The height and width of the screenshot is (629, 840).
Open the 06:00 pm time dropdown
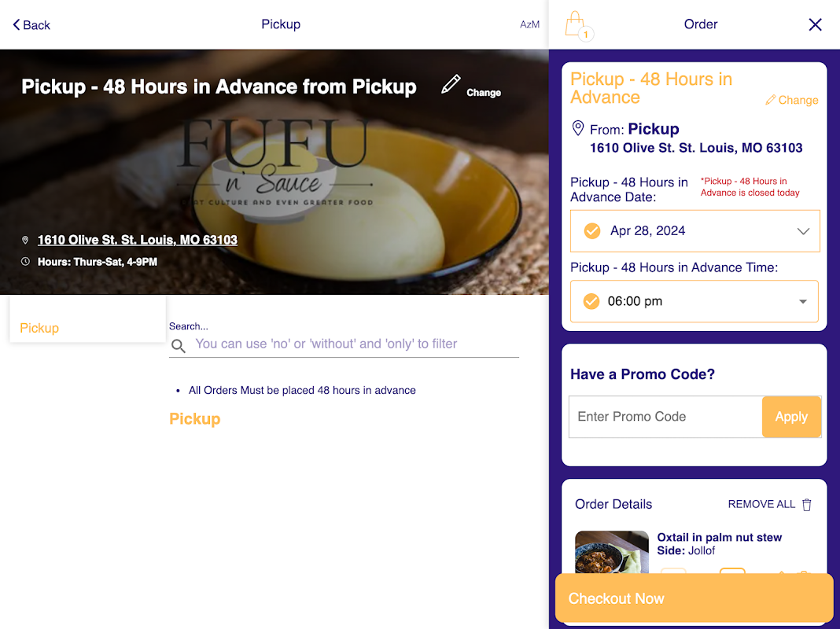694,301
